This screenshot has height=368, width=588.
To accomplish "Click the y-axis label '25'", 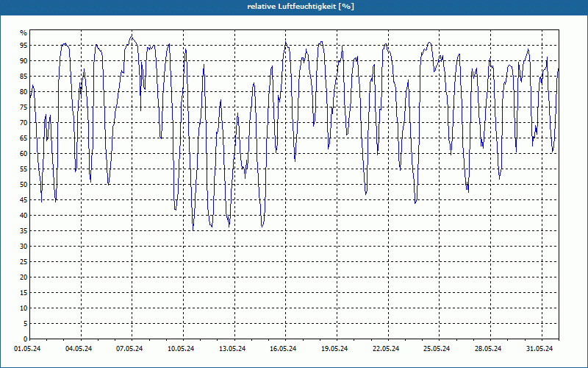I will click(x=24, y=262).
